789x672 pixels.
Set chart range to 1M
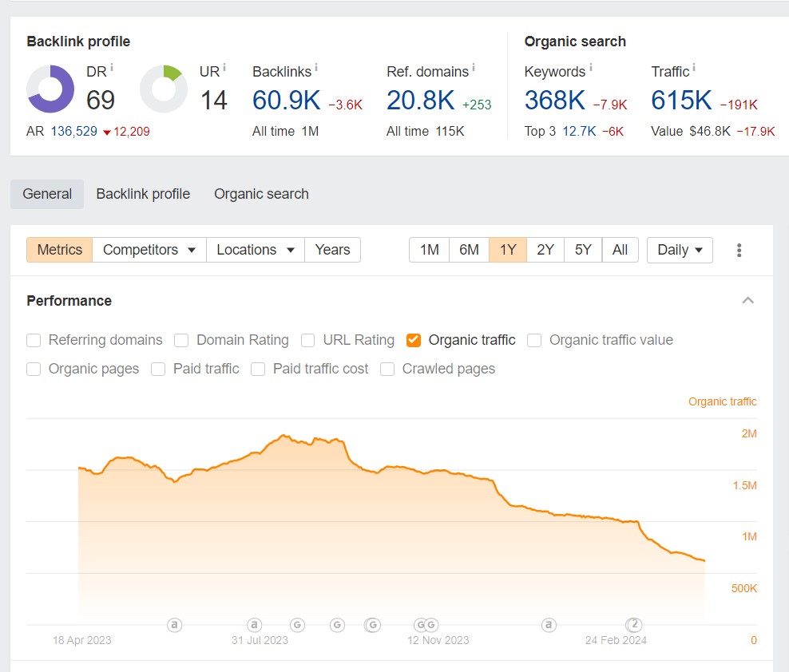pos(429,250)
